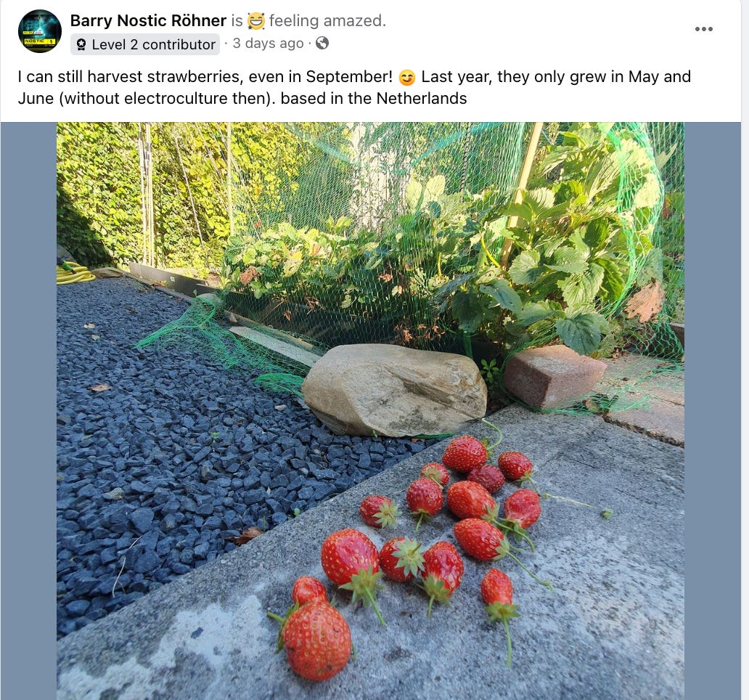The height and width of the screenshot is (700, 749).
Task: Click the left gray margin beside photo
Action: tap(28, 411)
